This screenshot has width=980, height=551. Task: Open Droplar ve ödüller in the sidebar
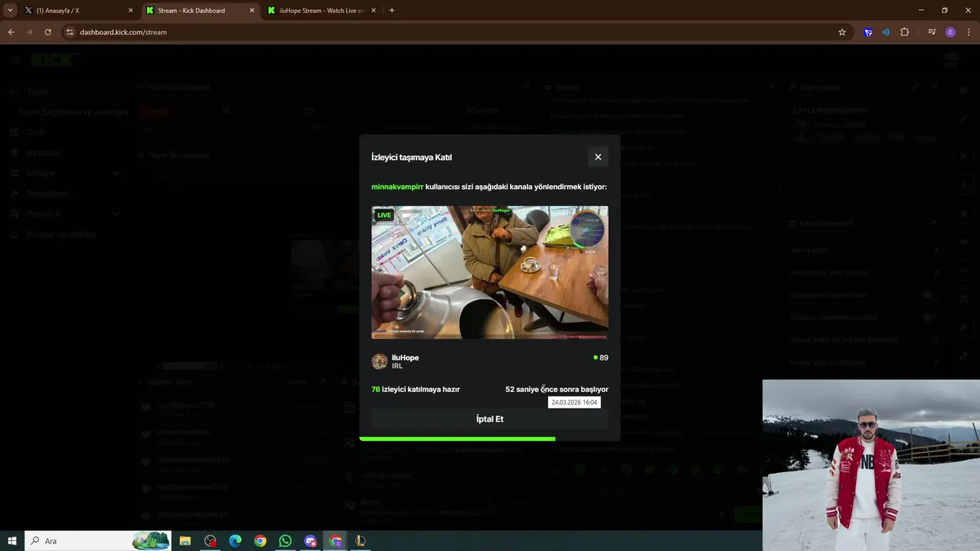[x=61, y=235]
